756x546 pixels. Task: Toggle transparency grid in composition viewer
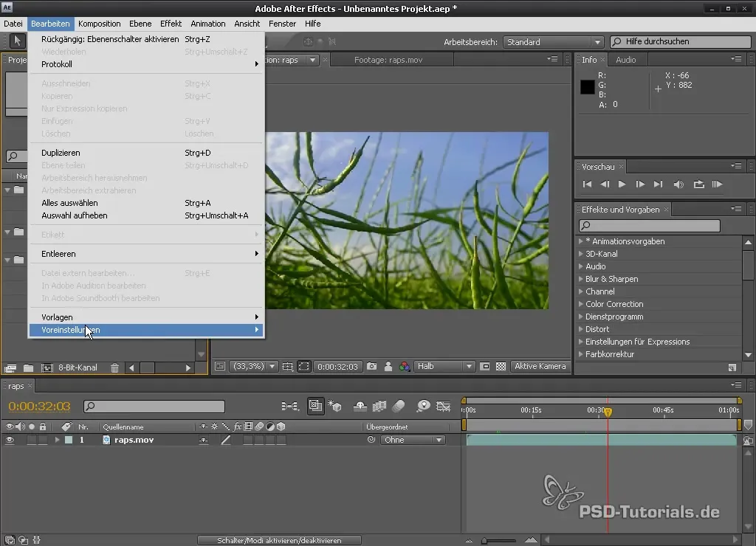tap(501, 366)
